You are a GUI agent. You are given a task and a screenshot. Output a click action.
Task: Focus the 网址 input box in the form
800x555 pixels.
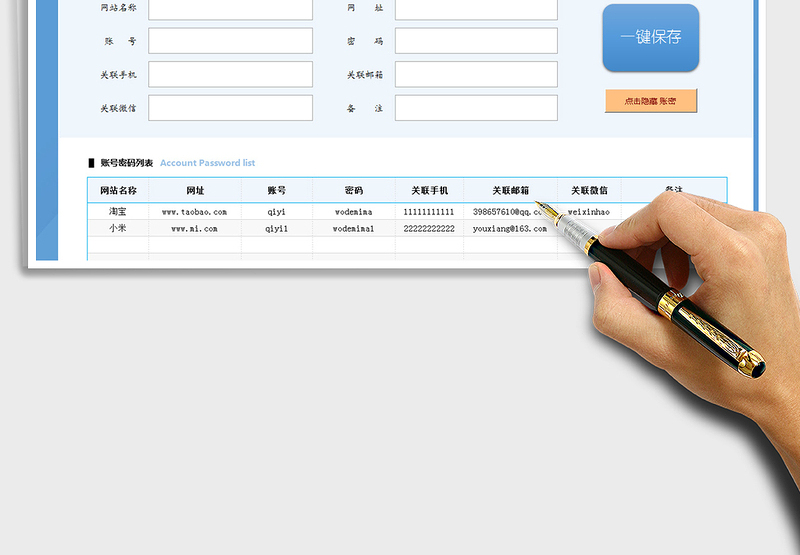coord(476,8)
